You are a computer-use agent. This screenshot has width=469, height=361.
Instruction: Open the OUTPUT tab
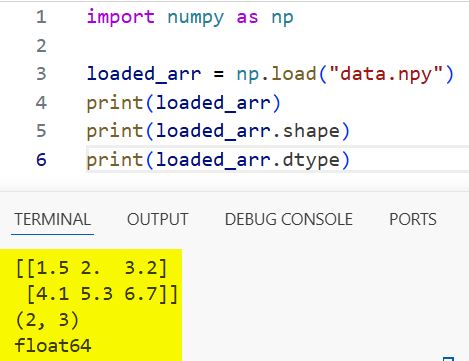coord(158,219)
